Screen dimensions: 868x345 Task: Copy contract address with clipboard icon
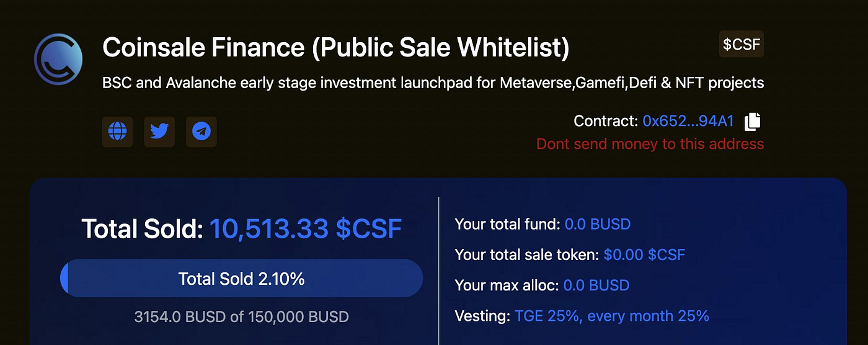pos(752,122)
